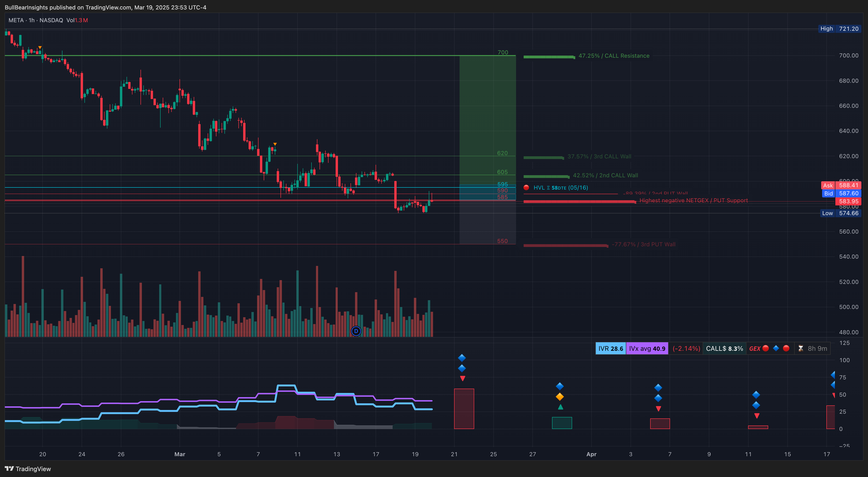Click the blue diamond directly above the orange diamond
Viewport: 868px width, 477px height.
click(560, 386)
